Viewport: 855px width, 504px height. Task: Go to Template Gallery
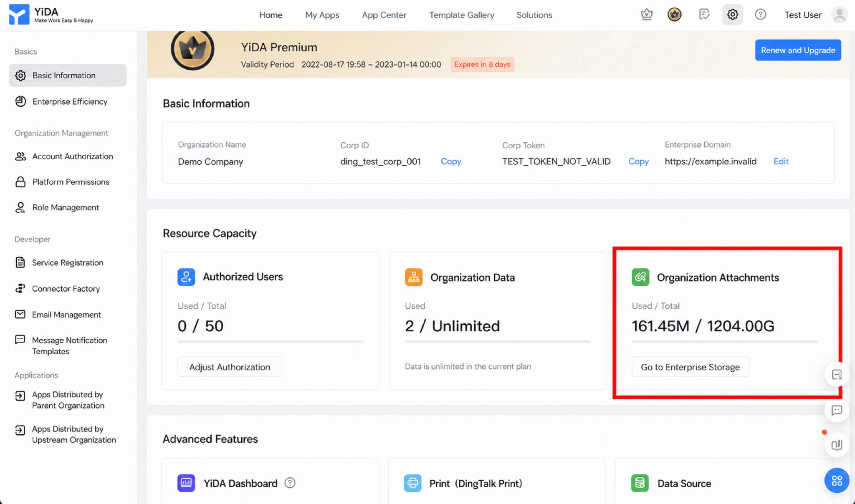tap(462, 15)
